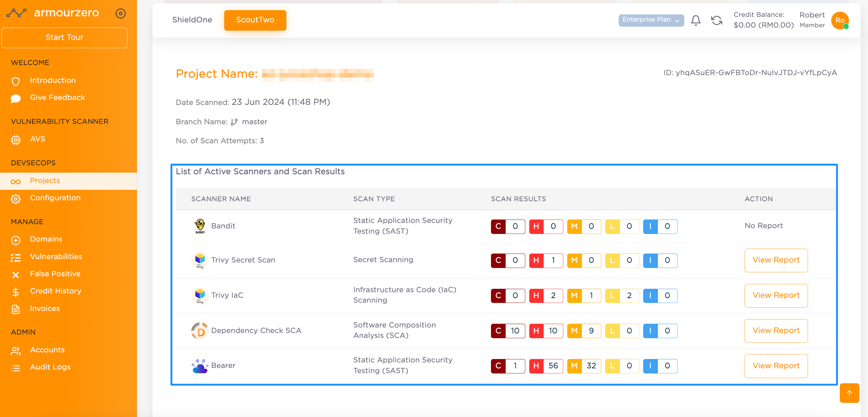Open Introduction in the sidebar
868x417 pixels.
(53, 80)
